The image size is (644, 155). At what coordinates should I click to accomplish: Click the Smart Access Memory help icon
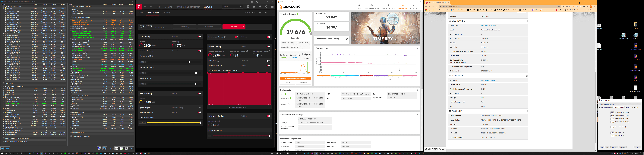click(225, 37)
